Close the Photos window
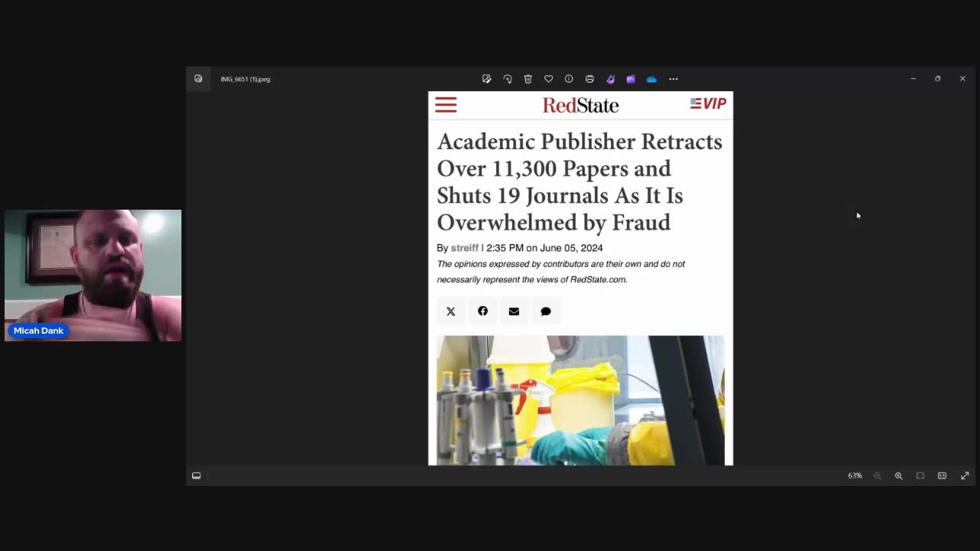This screenshot has height=551, width=980. 962,79
